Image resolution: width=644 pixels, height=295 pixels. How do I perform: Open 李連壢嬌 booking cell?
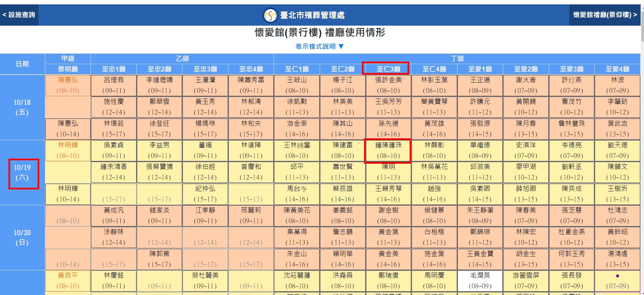(159, 85)
